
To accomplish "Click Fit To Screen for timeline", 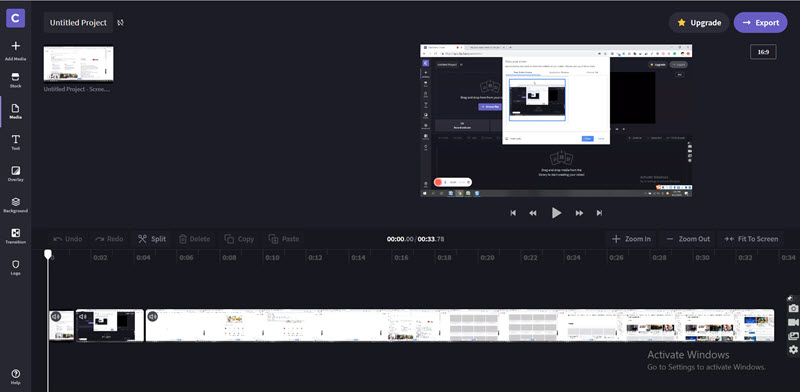I will point(751,239).
